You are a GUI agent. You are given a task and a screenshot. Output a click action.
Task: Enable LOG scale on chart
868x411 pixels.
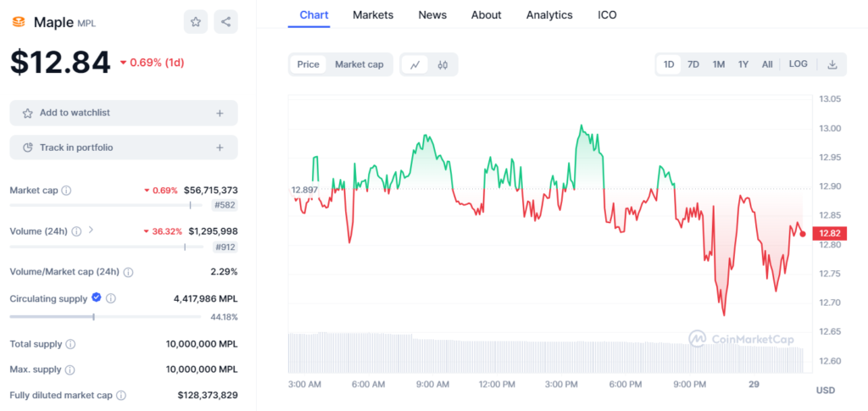[798, 64]
